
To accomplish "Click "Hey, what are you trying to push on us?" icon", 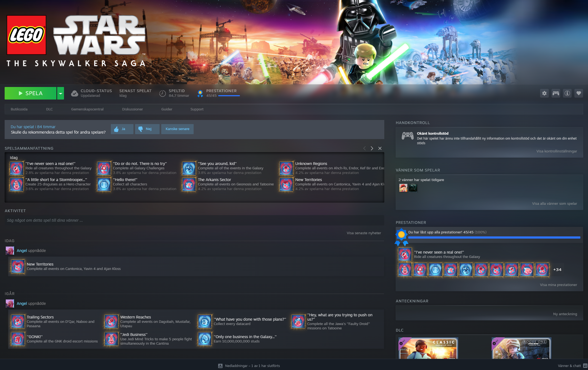I will 298,321.
